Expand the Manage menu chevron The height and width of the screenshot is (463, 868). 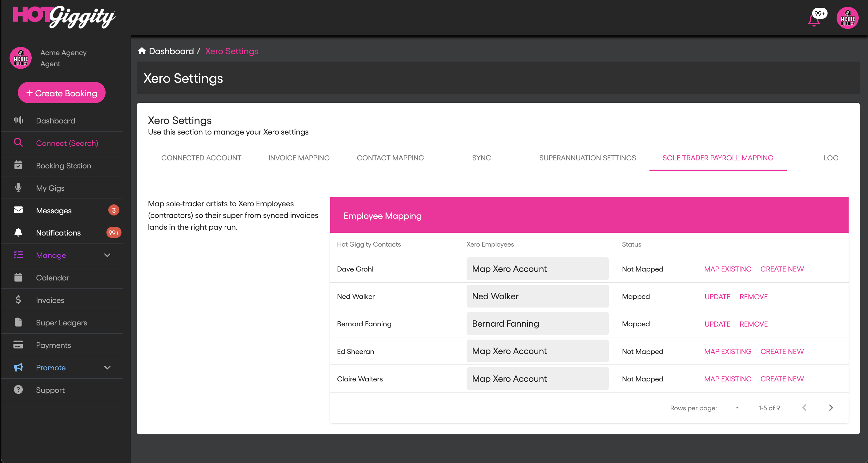click(x=107, y=255)
